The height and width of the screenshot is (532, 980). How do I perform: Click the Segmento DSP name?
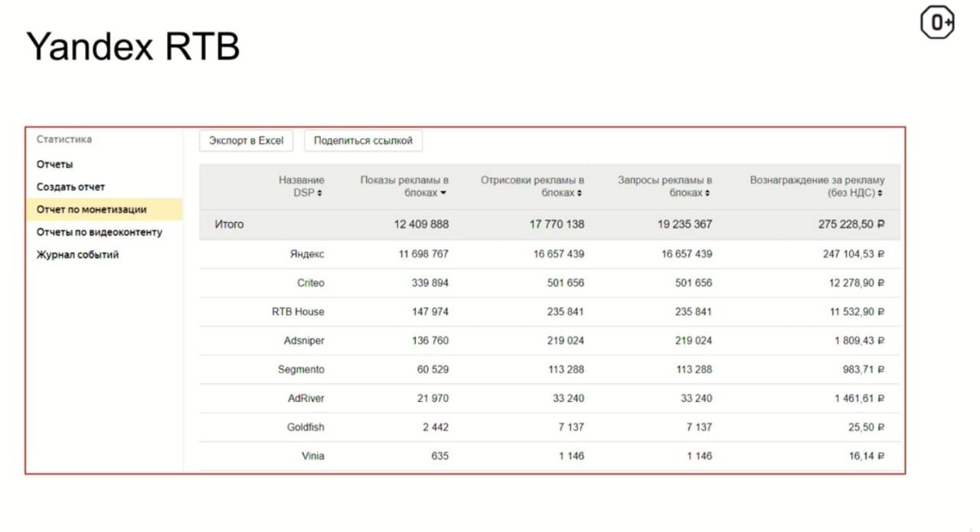click(x=301, y=369)
